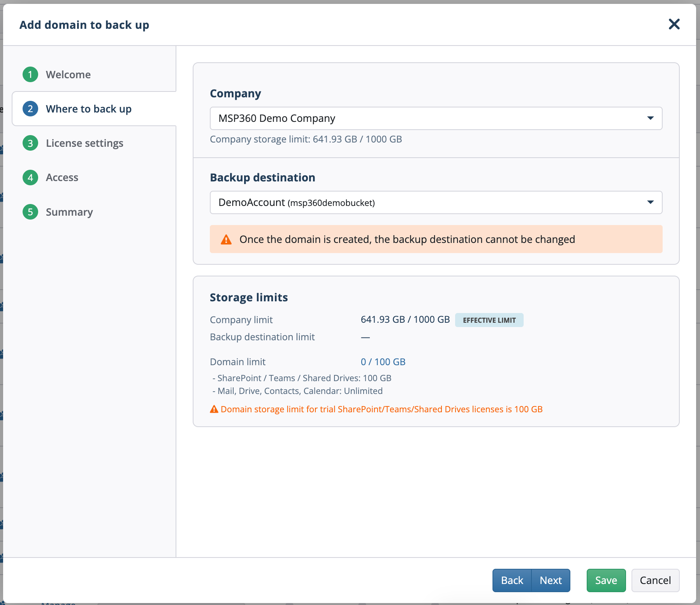This screenshot has height=605, width=700.
Task: Click the Add domain to back up title
Action: 84,25
